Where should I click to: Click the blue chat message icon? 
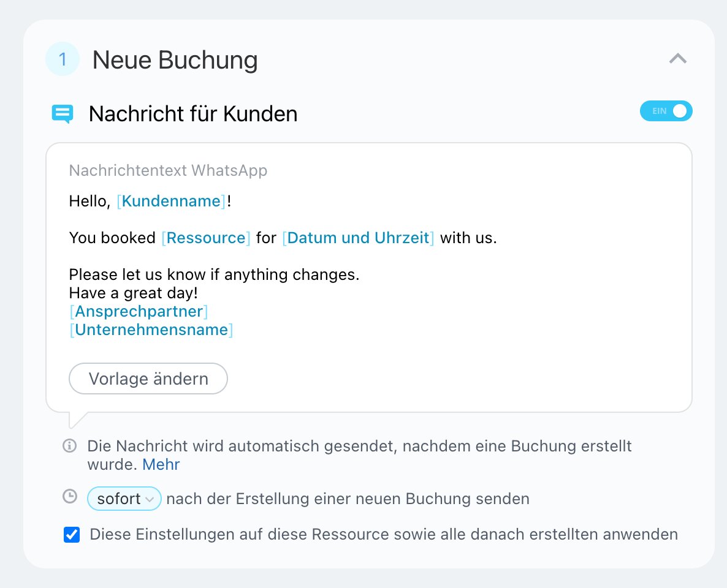point(63,114)
